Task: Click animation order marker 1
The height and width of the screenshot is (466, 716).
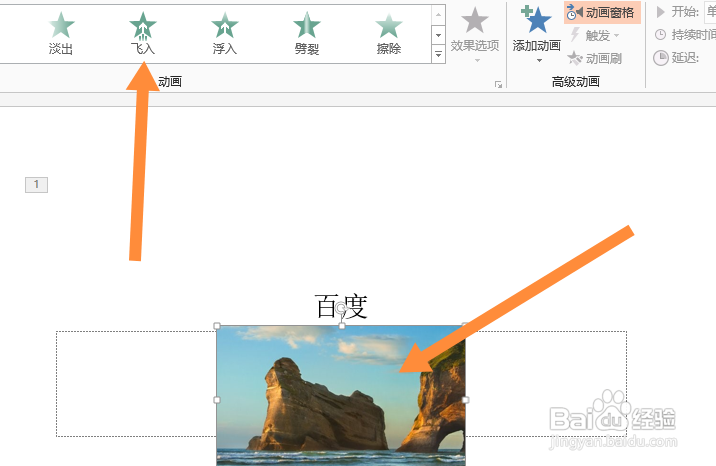Action: click(x=37, y=185)
